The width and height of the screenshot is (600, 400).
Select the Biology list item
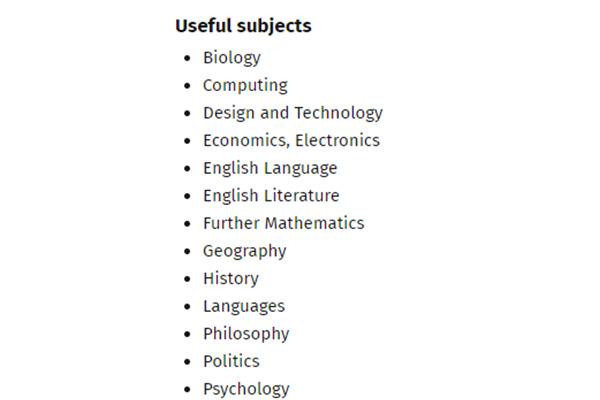click(232, 58)
